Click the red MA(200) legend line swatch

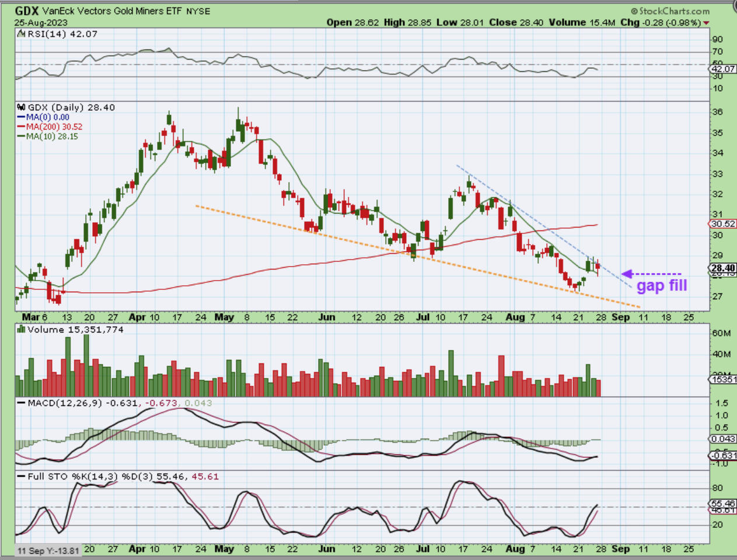(x=21, y=127)
